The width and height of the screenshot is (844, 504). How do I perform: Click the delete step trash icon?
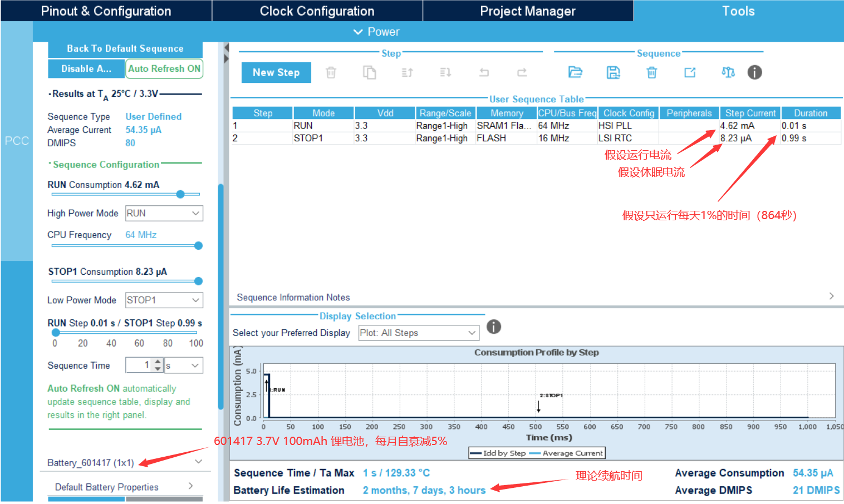331,72
